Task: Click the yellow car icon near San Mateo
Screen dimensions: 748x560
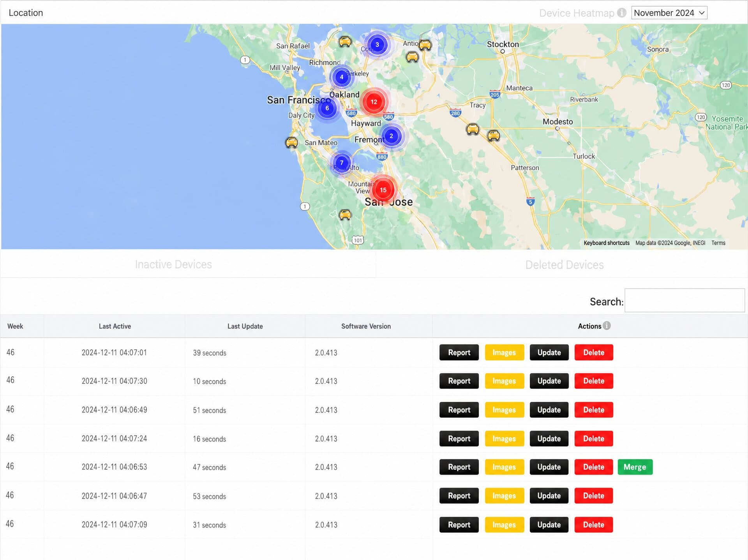Action: pyautogui.click(x=291, y=143)
